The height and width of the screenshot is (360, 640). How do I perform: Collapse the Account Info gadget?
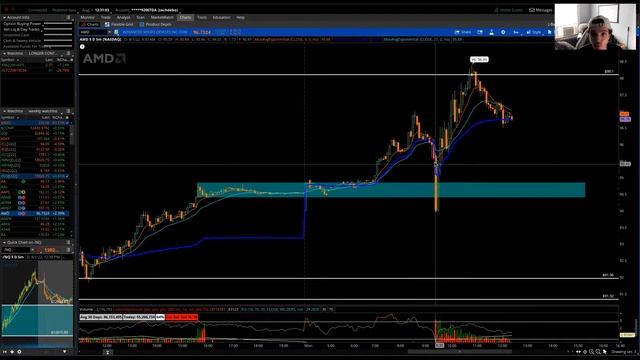tap(4, 18)
